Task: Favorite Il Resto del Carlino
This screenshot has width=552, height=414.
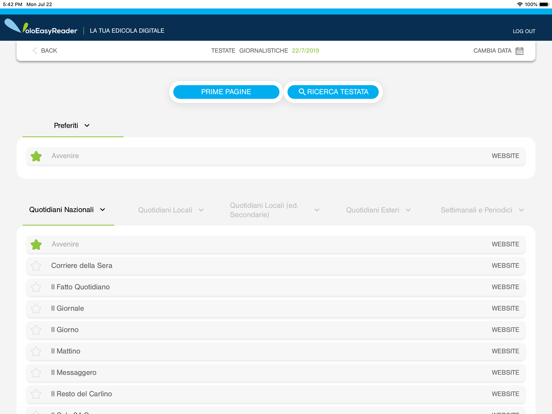Action: (x=36, y=394)
